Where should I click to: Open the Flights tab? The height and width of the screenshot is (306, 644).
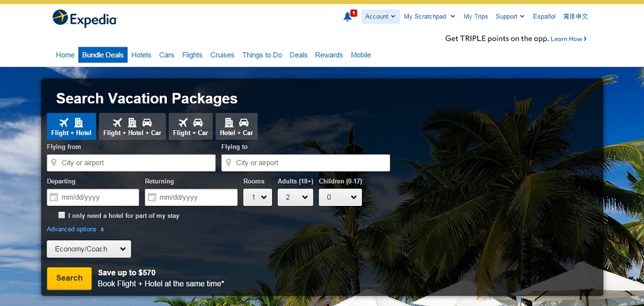192,55
